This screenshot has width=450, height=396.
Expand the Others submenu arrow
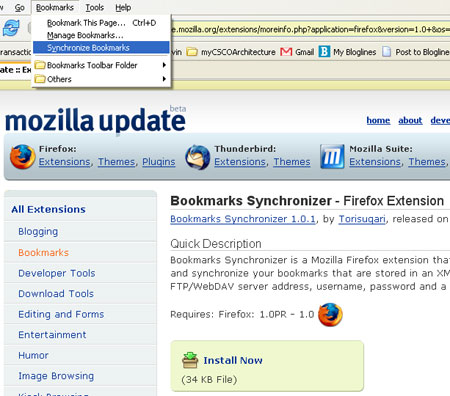pyautogui.click(x=164, y=79)
